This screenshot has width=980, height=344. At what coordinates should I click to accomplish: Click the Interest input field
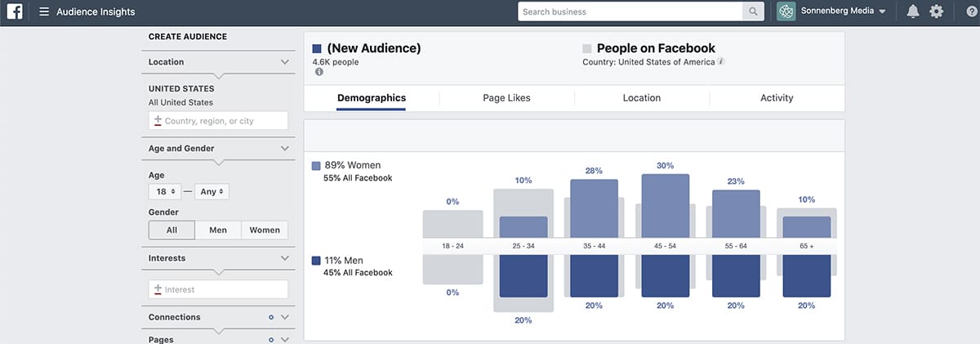pyautogui.click(x=218, y=289)
